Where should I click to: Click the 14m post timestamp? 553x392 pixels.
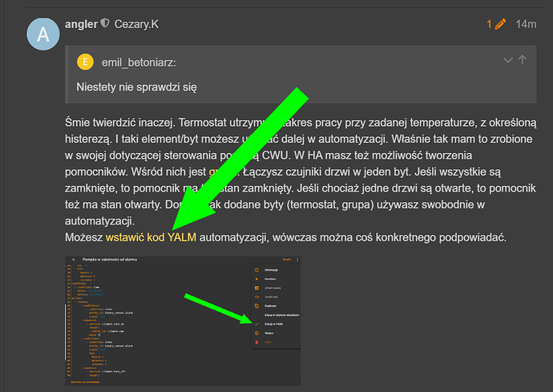526,24
